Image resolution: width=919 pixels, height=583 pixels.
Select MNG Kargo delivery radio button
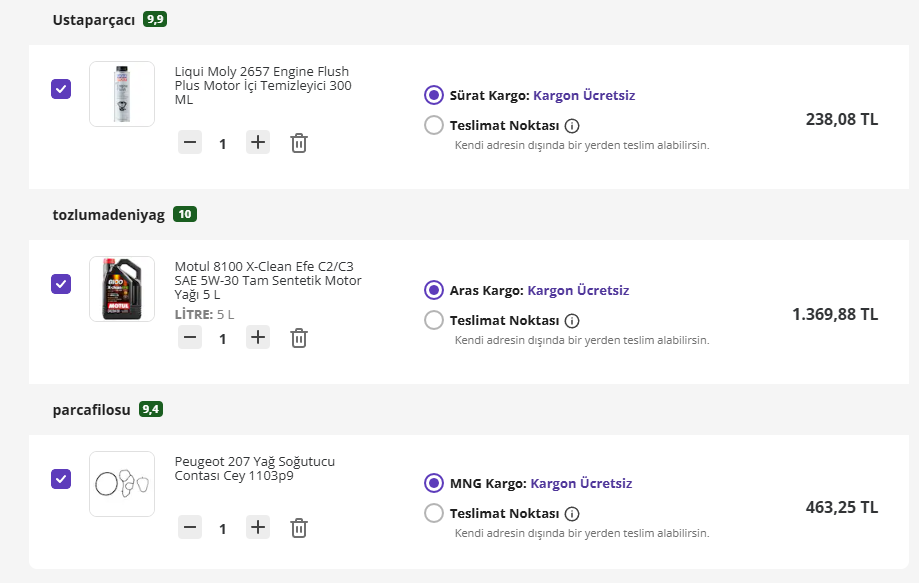[434, 483]
